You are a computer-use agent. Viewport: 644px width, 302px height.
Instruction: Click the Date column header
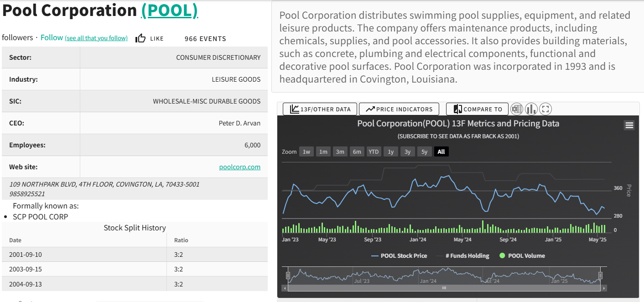click(15, 240)
